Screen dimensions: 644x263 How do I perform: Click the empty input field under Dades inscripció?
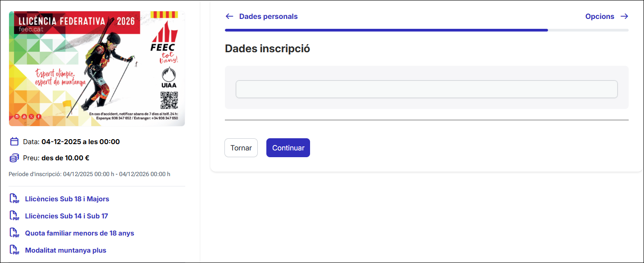tap(427, 89)
